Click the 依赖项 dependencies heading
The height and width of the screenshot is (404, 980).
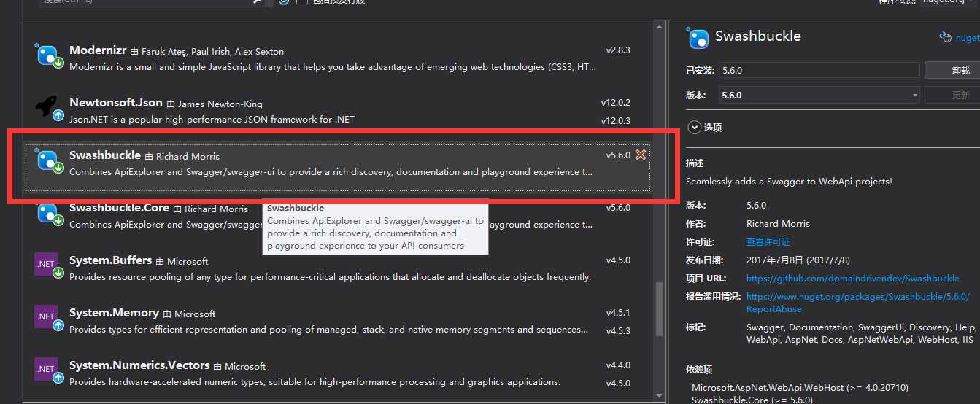(699, 370)
